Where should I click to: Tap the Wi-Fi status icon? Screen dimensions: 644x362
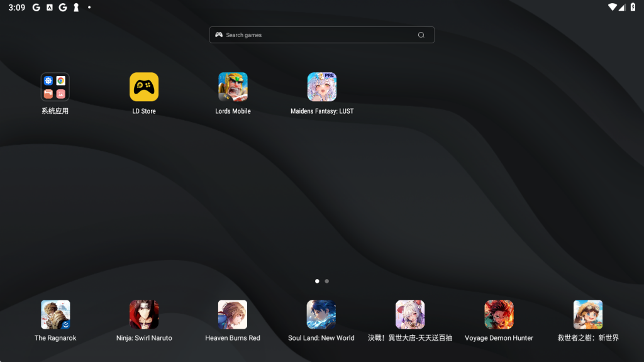click(x=612, y=7)
